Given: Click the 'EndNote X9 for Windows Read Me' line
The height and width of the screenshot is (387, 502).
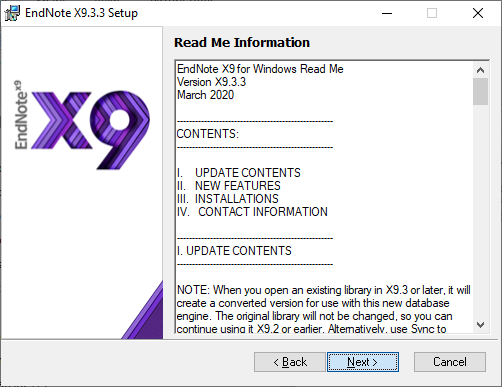Looking at the screenshot, I should coord(260,69).
